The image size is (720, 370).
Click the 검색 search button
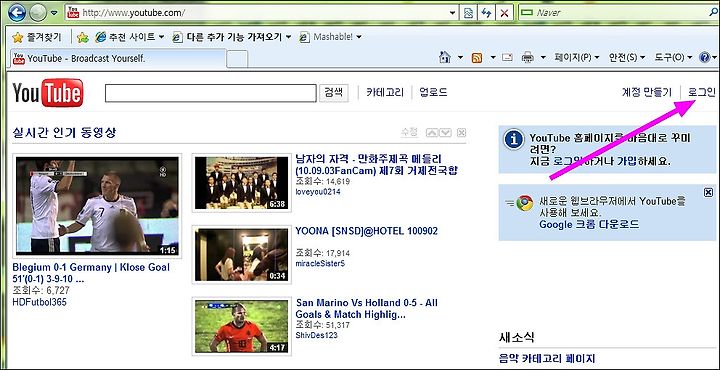tap(334, 93)
